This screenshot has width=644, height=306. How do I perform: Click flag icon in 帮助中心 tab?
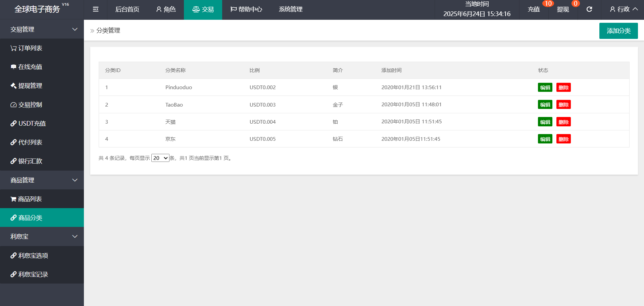click(x=234, y=9)
